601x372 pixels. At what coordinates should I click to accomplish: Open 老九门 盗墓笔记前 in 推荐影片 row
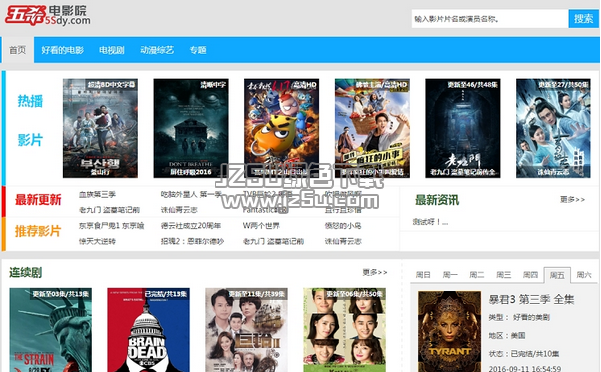[273, 241]
